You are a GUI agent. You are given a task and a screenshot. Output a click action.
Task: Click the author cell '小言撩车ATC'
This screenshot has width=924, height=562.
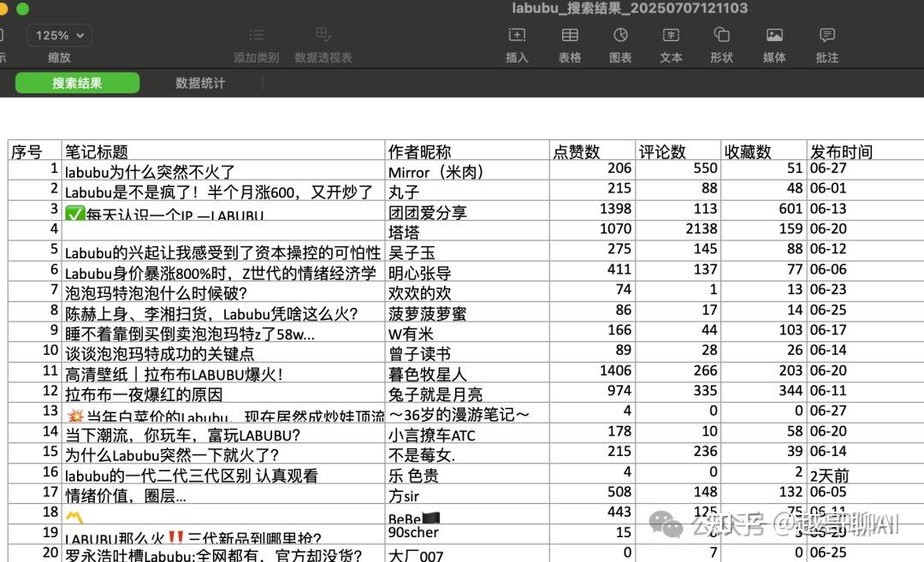point(467,434)
